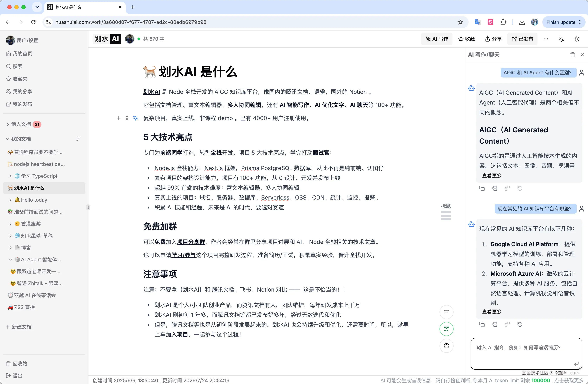
Task: Close the AI 写作/聊天 panel
Action: click(582, 55)
